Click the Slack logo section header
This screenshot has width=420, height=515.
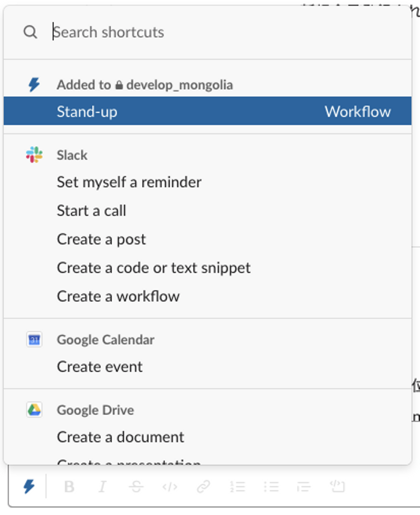tap(34, 155)
